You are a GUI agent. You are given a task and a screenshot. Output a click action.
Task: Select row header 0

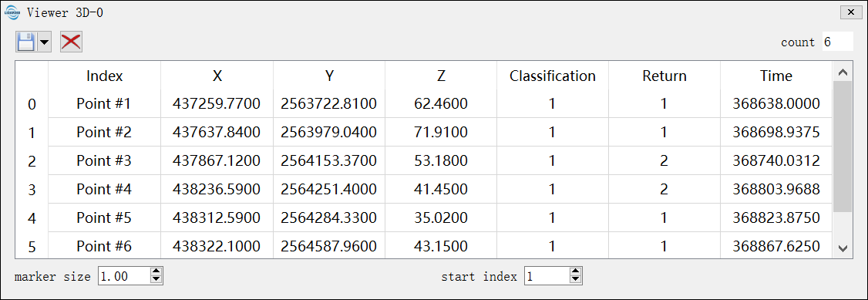tap(32, 103)
